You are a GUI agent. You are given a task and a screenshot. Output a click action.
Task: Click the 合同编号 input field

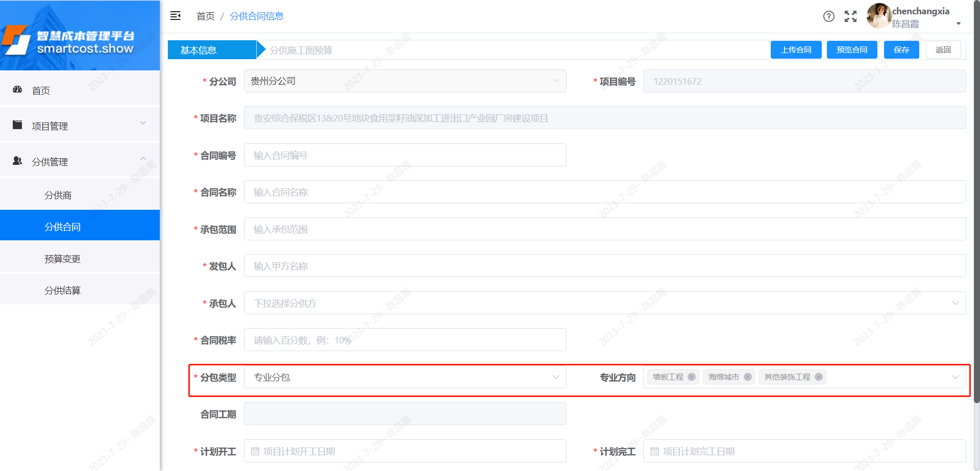click(x=405, y=155)
